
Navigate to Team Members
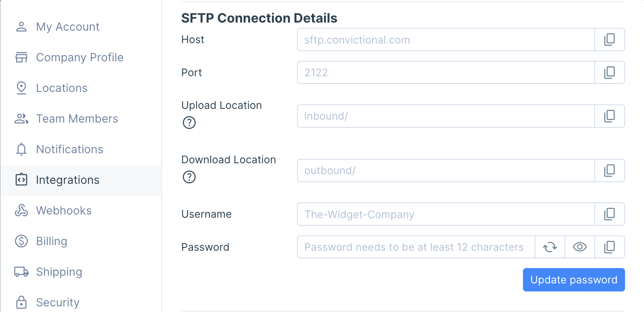(x=77, y=119)
